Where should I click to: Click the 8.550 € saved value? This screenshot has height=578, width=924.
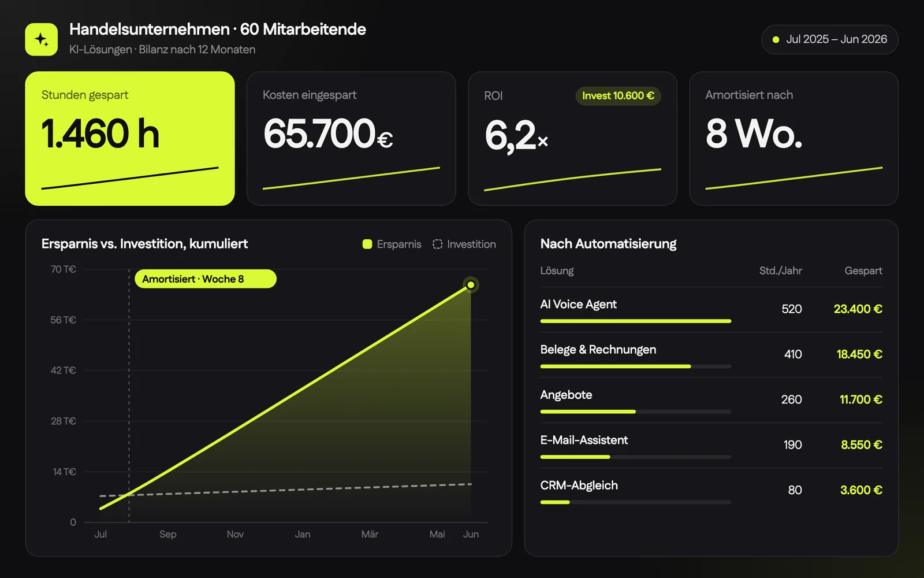tap(862, 445)
